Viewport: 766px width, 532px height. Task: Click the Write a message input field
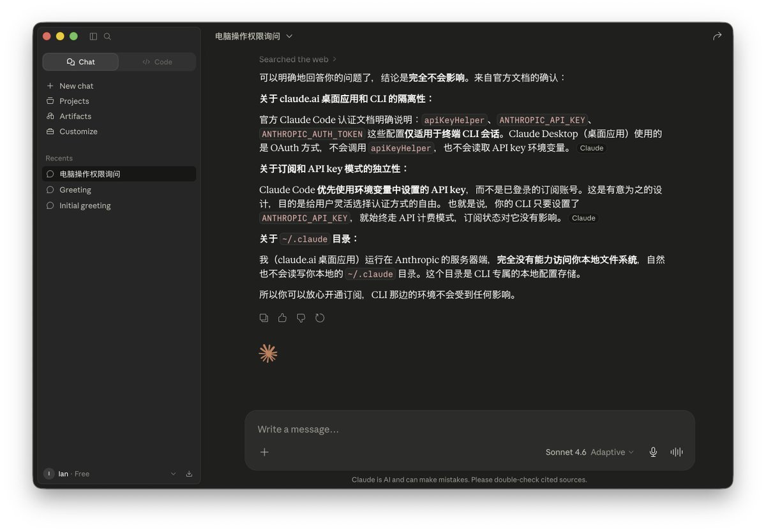470,429
